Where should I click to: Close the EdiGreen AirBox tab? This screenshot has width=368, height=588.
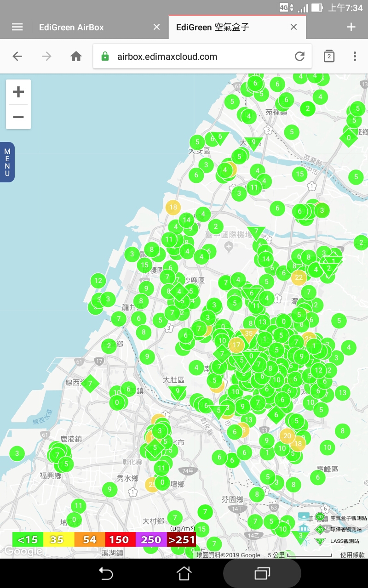coord(156,27)
